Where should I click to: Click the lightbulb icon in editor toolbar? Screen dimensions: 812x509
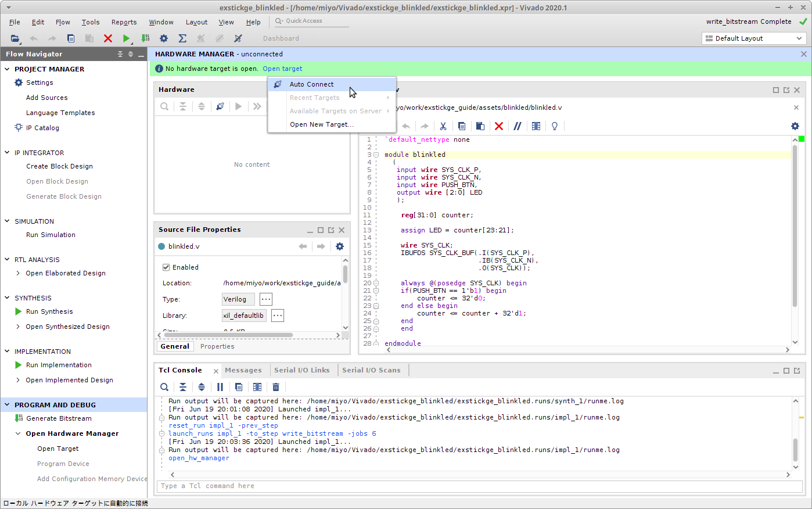click(555, 126)
